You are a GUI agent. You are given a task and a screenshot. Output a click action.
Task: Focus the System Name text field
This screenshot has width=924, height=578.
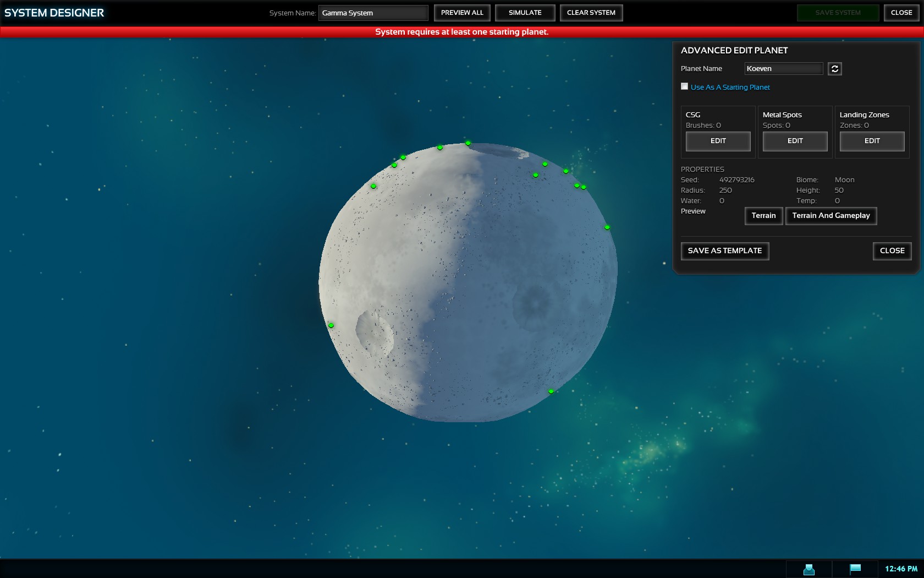(373, 13)
